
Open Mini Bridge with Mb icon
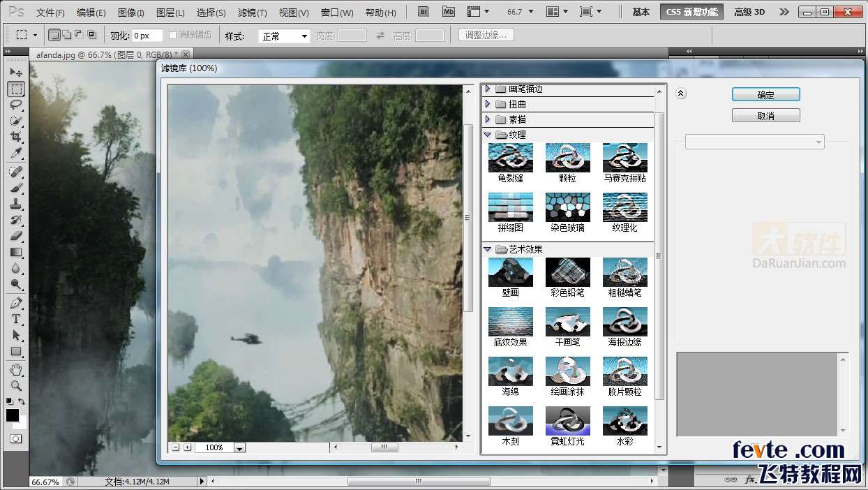pos(449,12)
